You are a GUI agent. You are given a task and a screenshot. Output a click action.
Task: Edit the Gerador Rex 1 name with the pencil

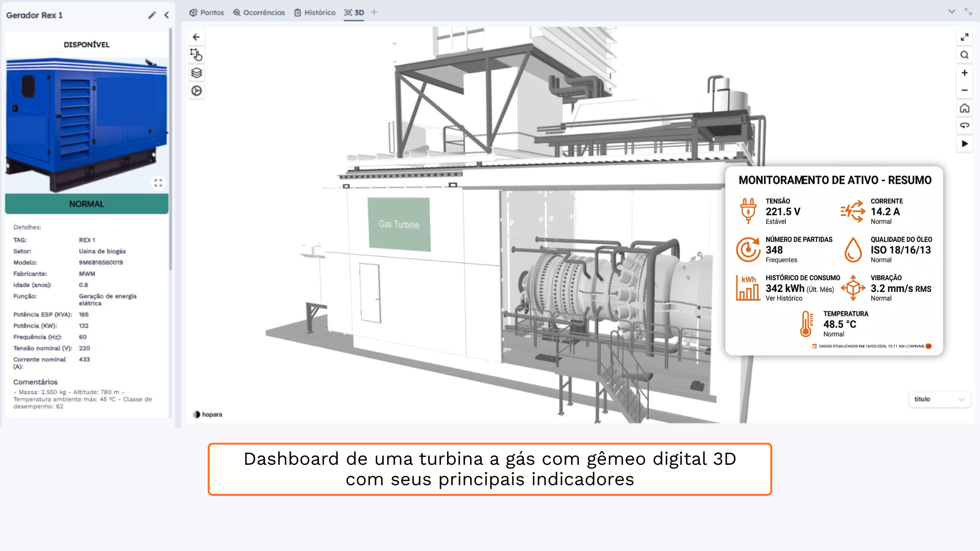pyautogui.click(x=152, y=15)
